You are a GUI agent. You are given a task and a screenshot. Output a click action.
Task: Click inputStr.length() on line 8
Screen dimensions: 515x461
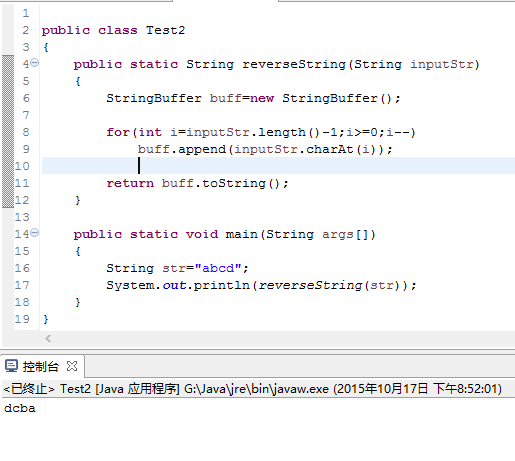(253, 132)
